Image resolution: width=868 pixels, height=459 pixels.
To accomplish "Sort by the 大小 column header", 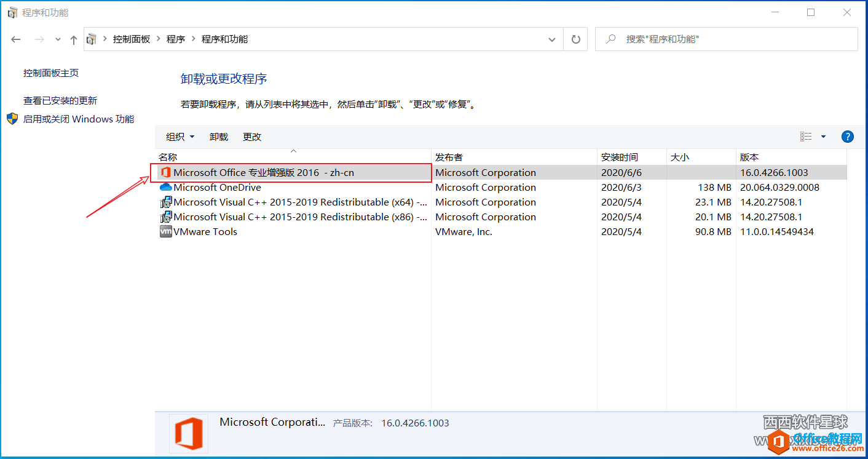I will [701, 157].
